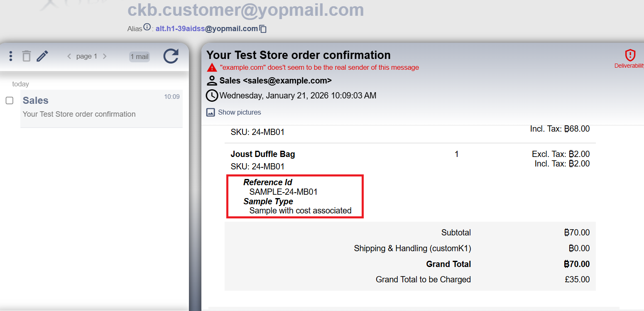Go to previous inbox page arrow
The height and width of the screenshot is (311, 644).
tap(69, 56)
